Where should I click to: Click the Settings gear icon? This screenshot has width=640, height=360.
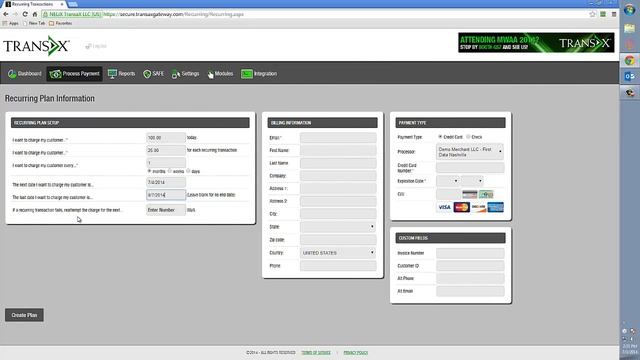(x=176, y=74)
